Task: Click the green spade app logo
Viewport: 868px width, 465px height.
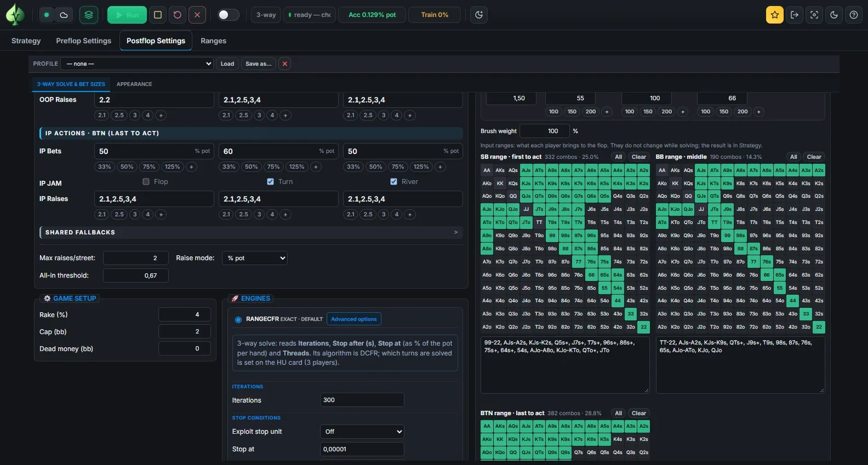Action: 15,15
